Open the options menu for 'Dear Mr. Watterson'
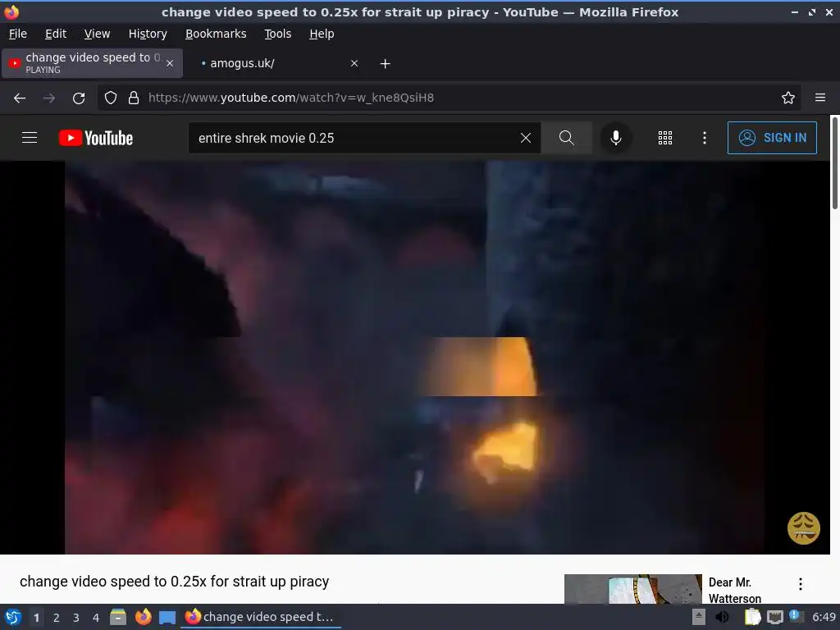 [x=801, y=584]
